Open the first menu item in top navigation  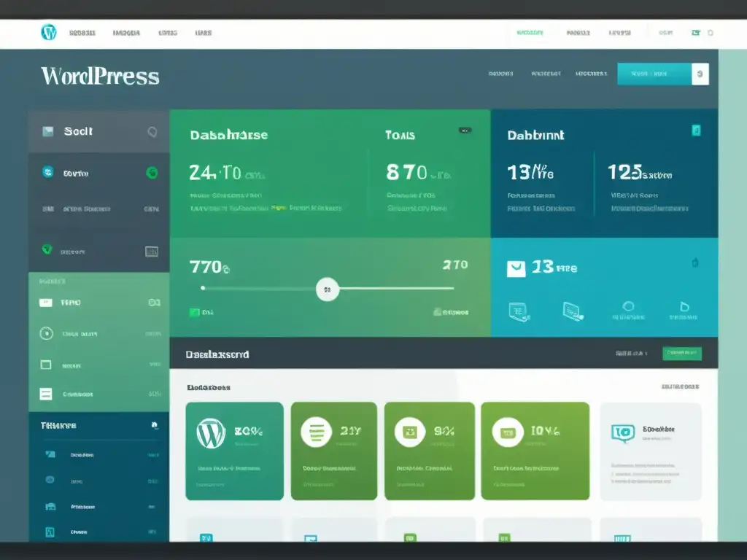82,33
